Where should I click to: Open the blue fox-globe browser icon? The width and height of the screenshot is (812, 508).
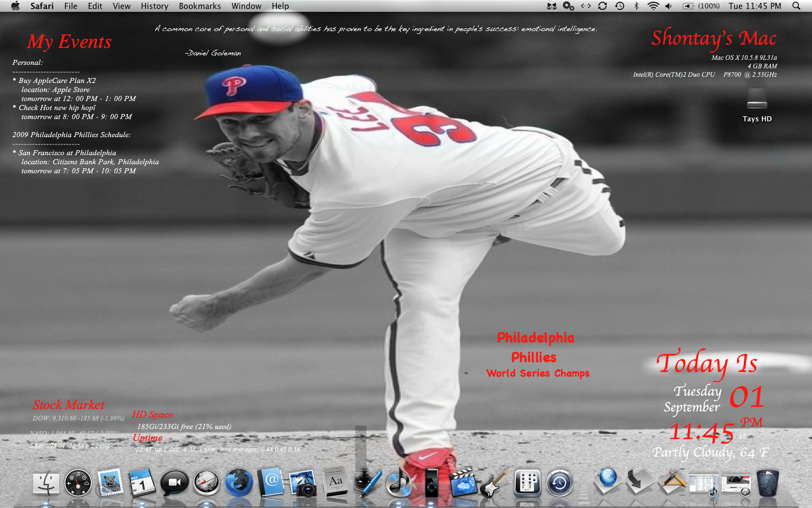pyautogui.click(x=239, y=484)
